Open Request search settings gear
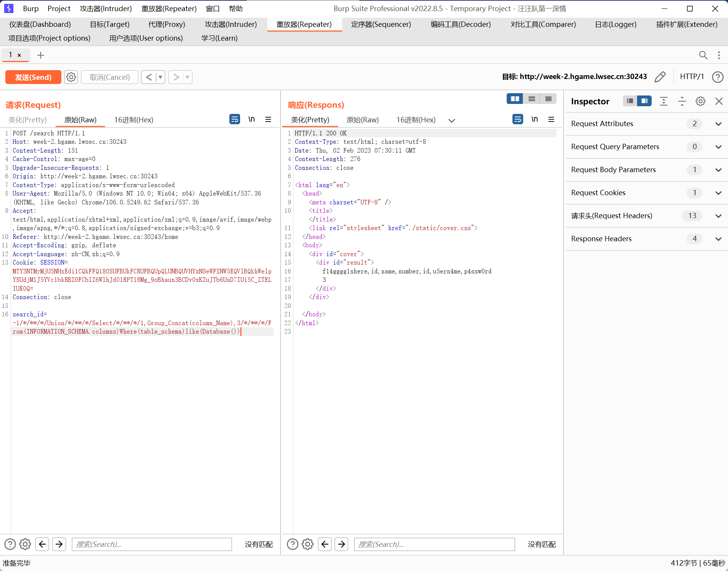 pyautogui.click(x=25, y=544)
